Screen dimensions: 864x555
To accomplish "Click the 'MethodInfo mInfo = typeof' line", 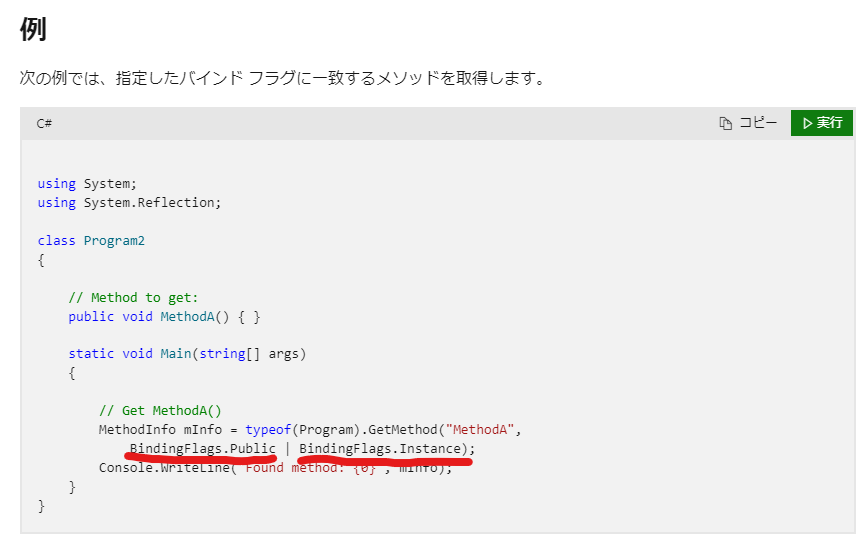I will pos(310,430).
